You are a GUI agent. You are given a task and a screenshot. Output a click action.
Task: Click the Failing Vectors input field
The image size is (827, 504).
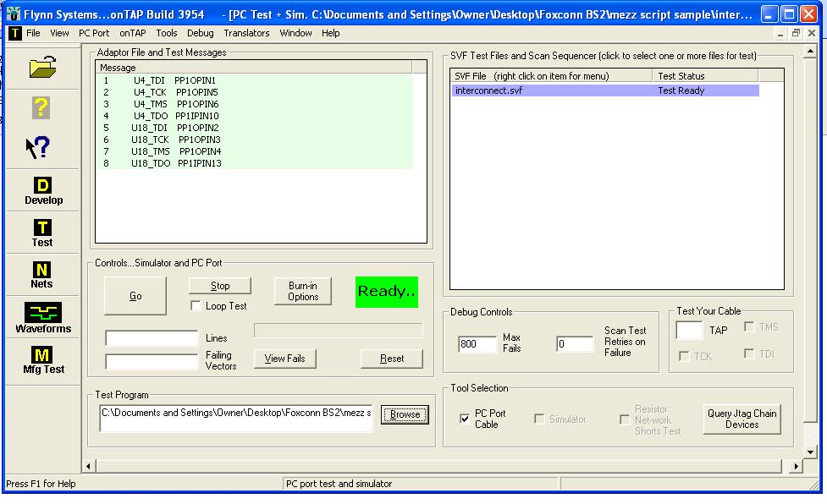pyautogui.click(x=152, y=361)
